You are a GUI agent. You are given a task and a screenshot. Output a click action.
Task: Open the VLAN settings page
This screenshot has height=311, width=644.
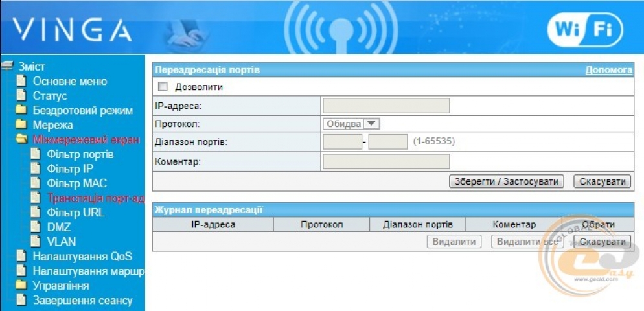click(x=61, y=241)
